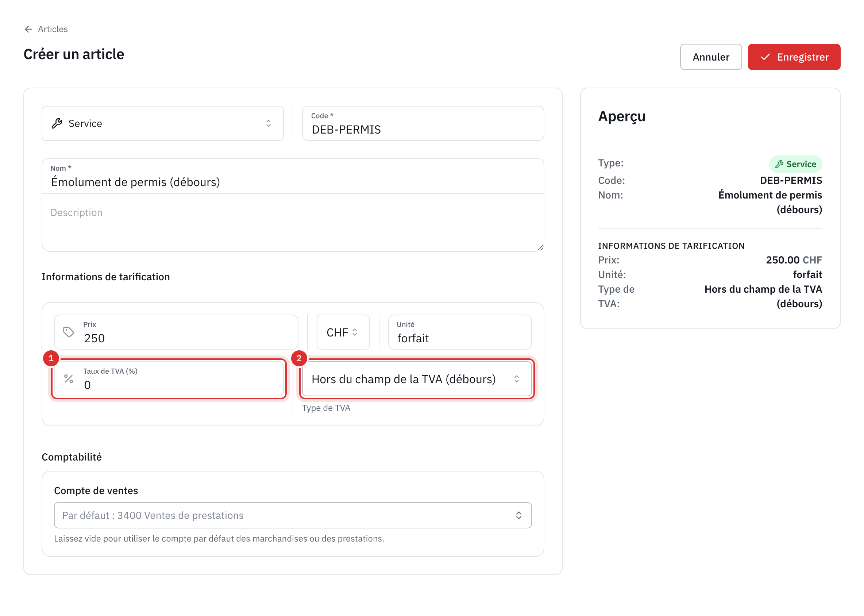This screenshot has width=864, height=616.
Task: Click the Compte de ventes chevron arrows
Action: (518, 515)
